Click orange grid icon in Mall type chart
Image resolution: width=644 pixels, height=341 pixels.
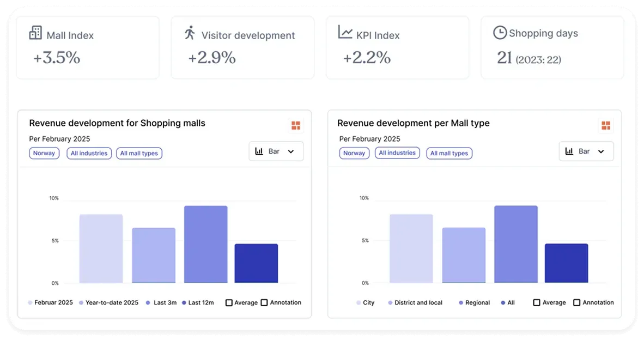click(x=605, y=126)
